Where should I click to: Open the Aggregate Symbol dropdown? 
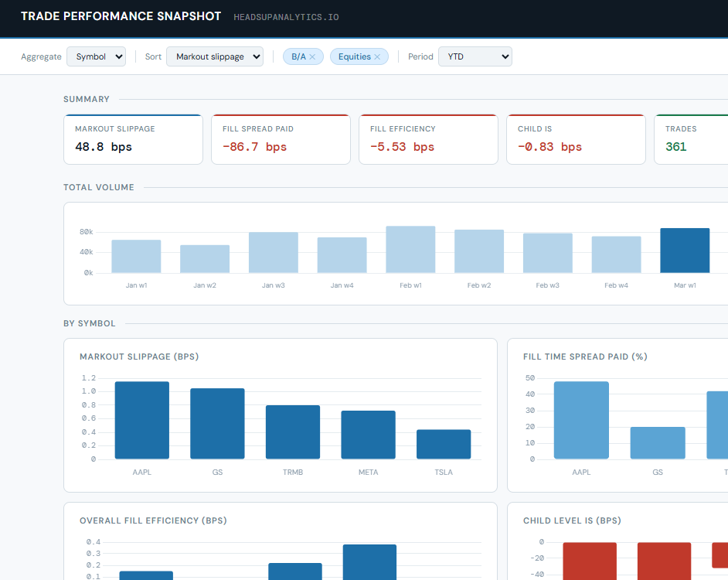coord(96,56)
